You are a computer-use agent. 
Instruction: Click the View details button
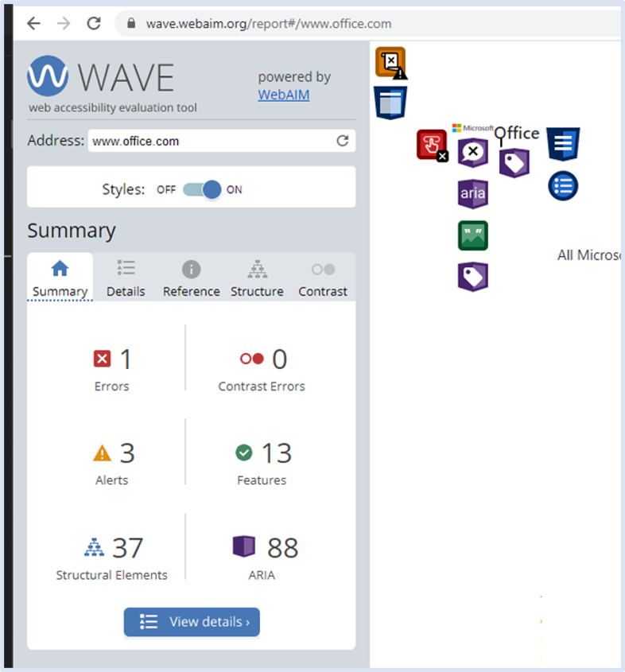coord(192,621)
